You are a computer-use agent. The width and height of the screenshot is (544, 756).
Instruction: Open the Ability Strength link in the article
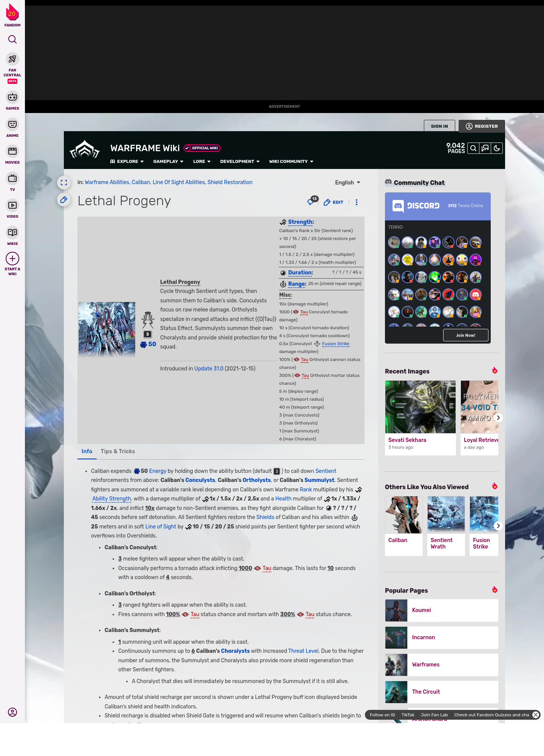tap(111, 499)
